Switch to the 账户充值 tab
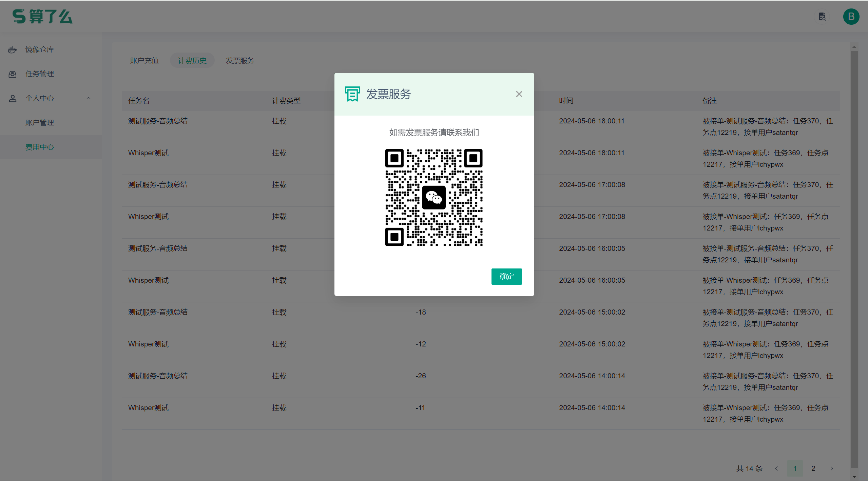The width and height of the screenshot is (868, 481). pyautogui.click(x=144, y=60)
